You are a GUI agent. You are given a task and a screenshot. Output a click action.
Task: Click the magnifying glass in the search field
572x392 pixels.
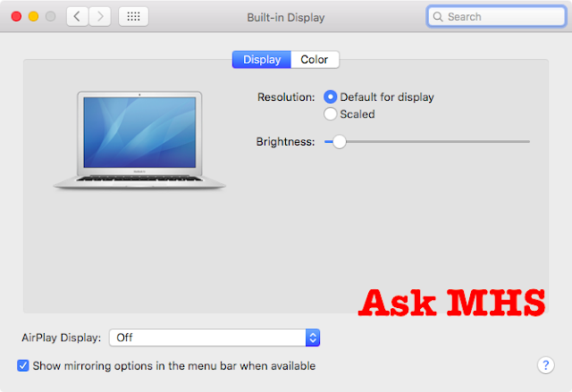438,17
